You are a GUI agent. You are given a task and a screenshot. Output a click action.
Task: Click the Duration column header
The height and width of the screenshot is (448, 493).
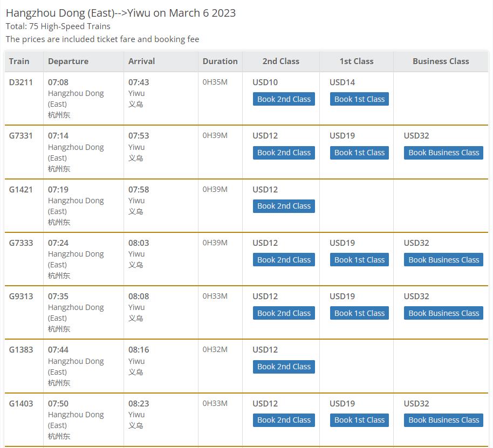click(220, 61)
